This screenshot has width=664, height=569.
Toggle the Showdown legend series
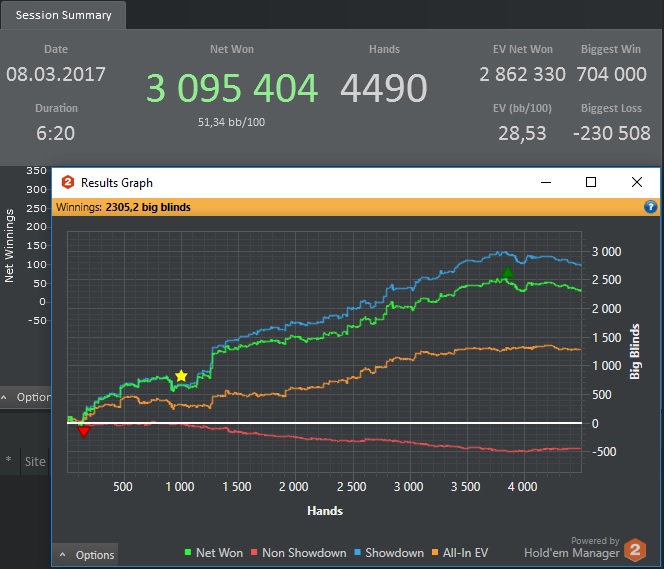coord(389,552)
